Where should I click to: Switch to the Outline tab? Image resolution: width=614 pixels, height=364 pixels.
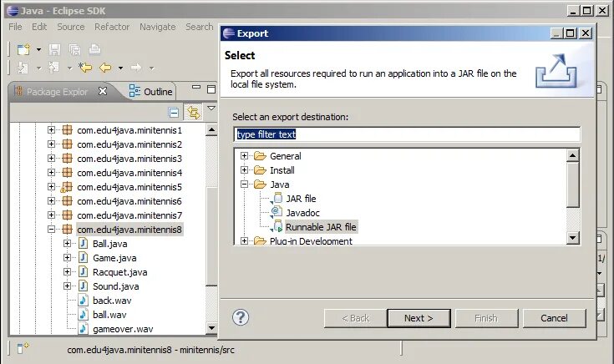click(x=151, y=91)
